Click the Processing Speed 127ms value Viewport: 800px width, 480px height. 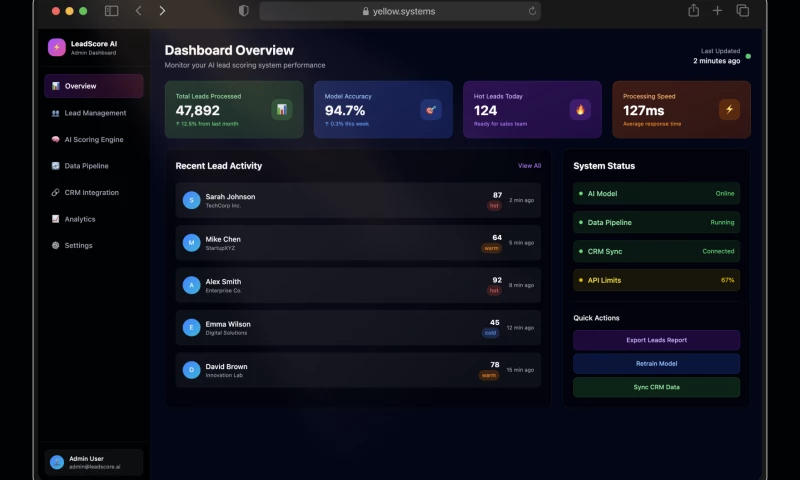click(x=643, y=111)
